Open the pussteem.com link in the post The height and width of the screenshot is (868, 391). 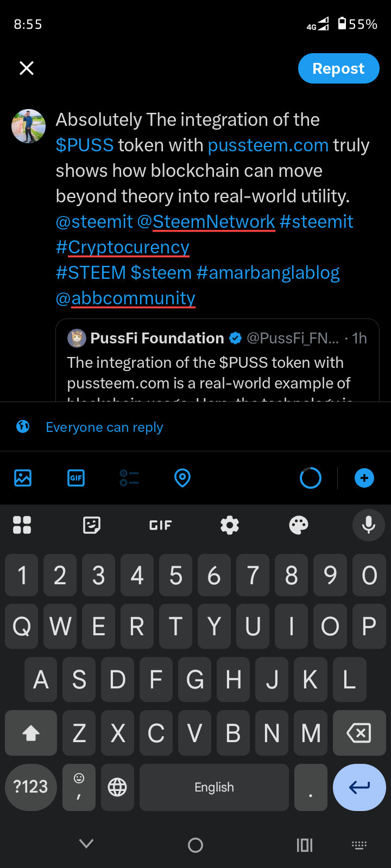click(268, 145)
